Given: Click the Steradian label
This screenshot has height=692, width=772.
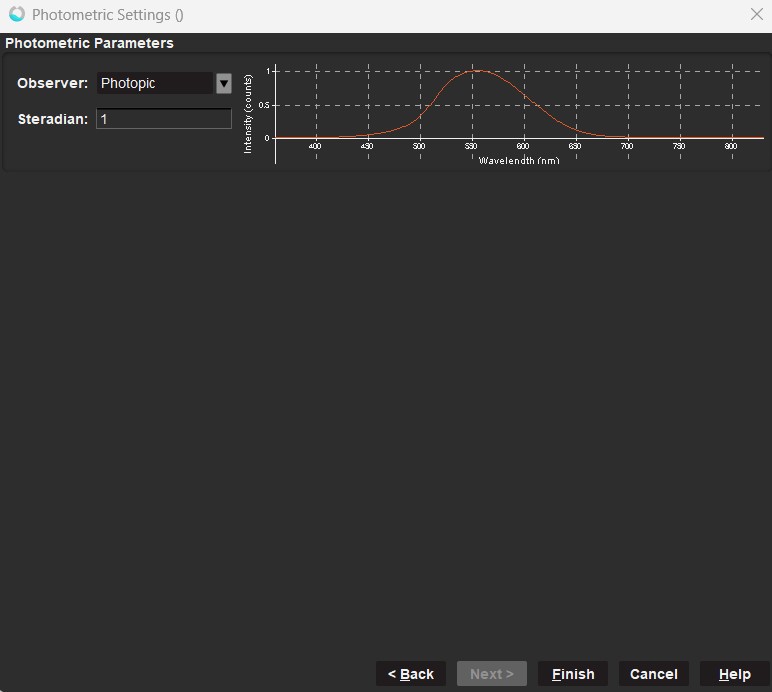Looking at the screenshot, I should tap(53, 119).
